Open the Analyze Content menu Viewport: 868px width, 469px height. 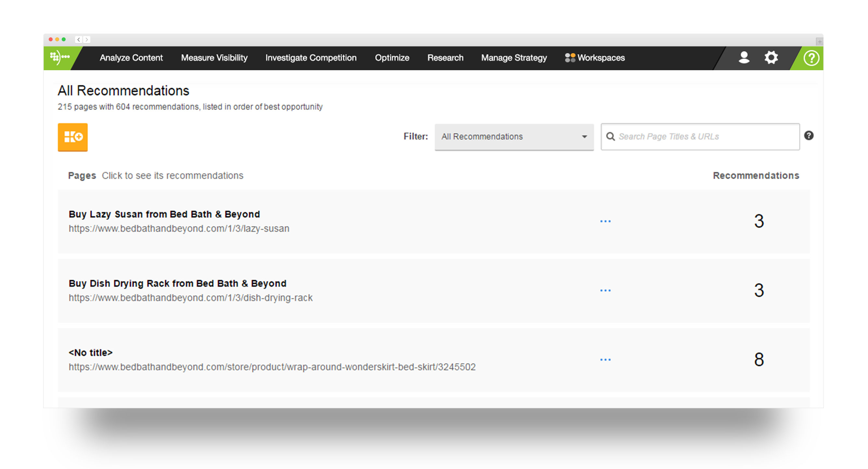pos(131,58)
